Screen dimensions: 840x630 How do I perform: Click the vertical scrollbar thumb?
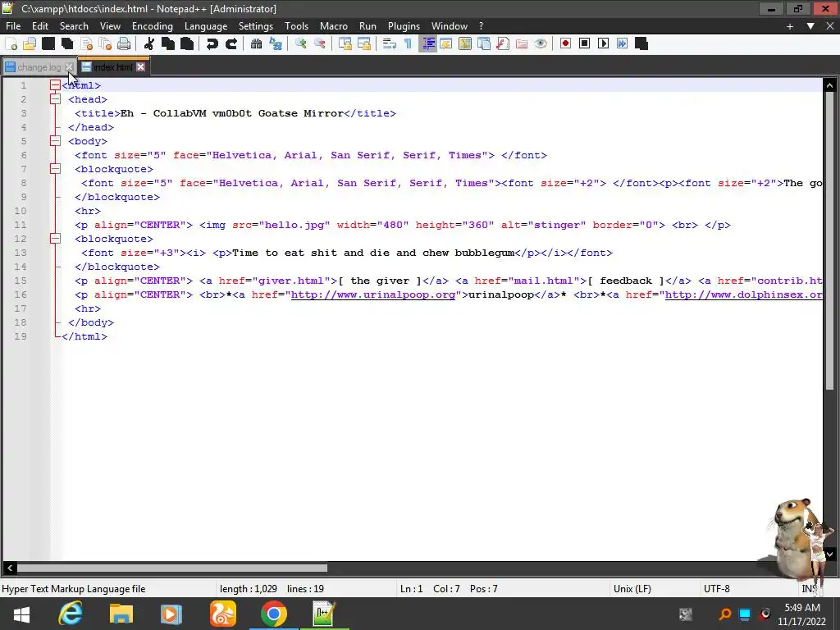pyautogui.click(x=829, y=241)
